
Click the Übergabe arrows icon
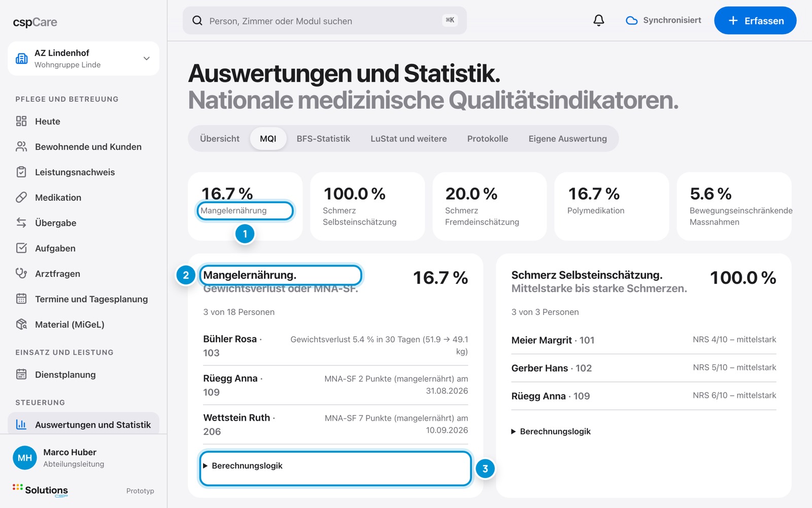21,223
